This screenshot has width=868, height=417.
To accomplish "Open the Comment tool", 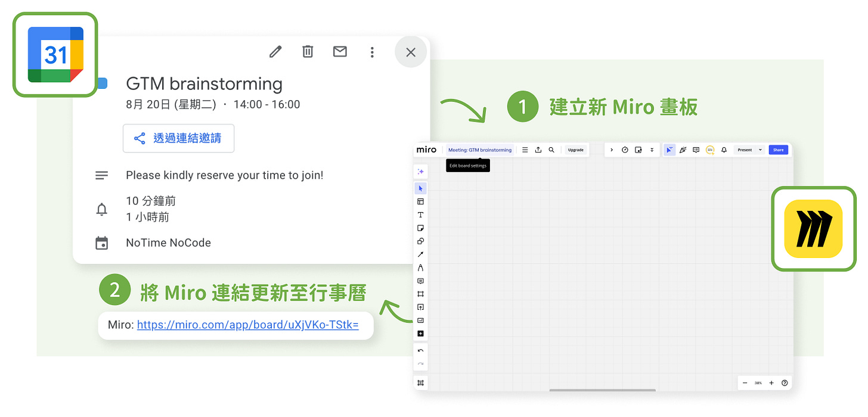I will tap(420, 281).
